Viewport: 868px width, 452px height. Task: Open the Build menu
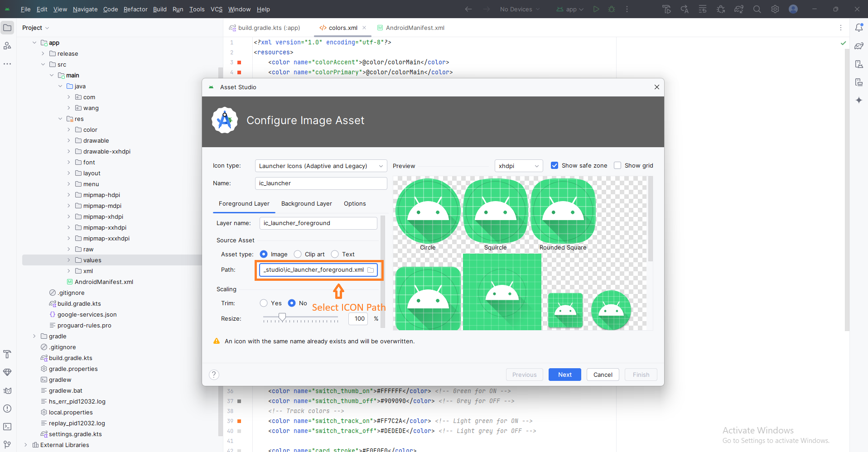(x=159, y=9)
